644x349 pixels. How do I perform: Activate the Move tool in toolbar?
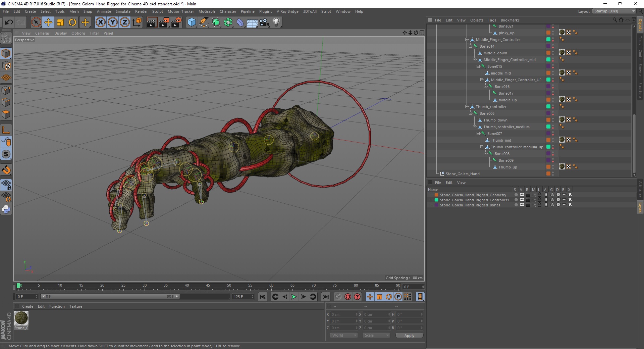pos(48,22)
